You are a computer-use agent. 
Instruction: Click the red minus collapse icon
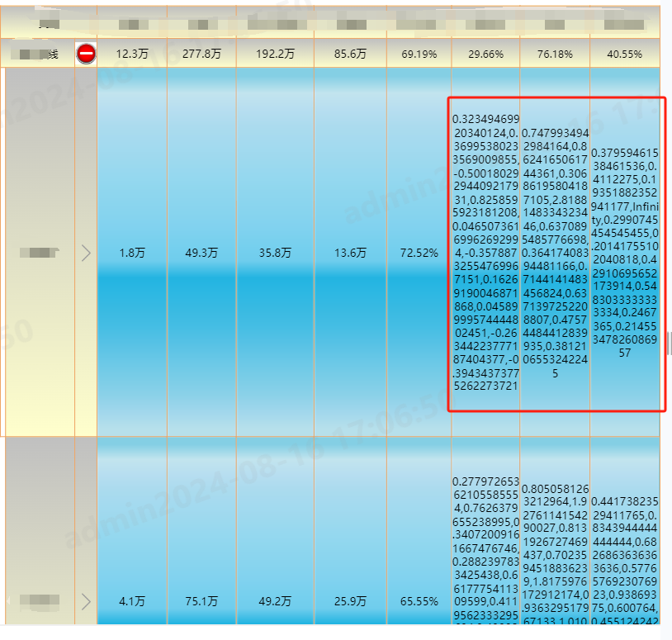86,54
